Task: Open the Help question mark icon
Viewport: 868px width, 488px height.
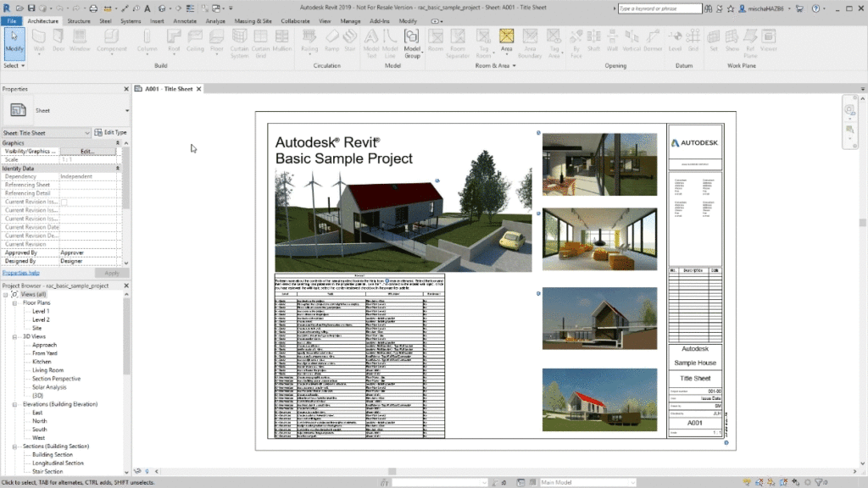Action: pos(815,8)
